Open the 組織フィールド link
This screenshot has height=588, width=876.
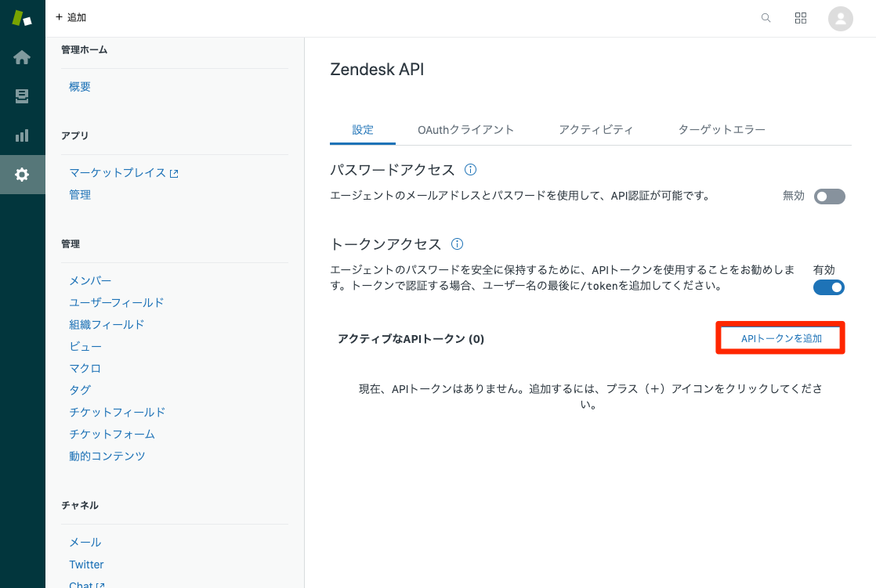coord(106,324)
